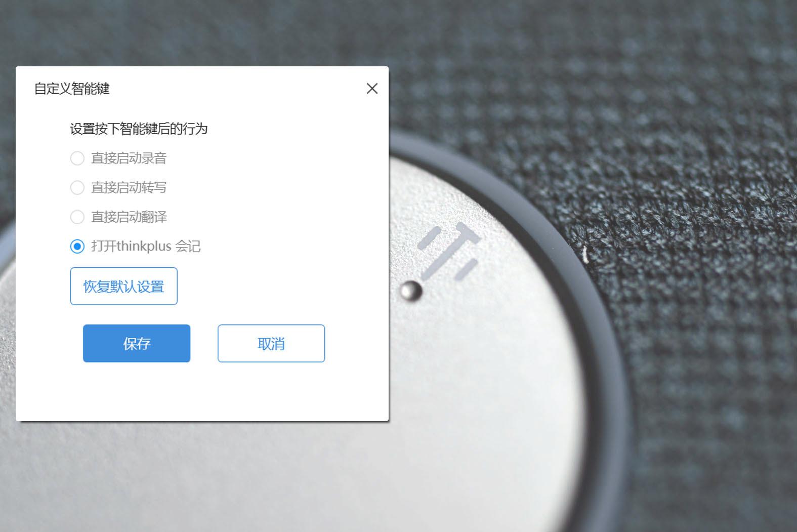Select the 打开thinkplus 会记 radio button

77,247
